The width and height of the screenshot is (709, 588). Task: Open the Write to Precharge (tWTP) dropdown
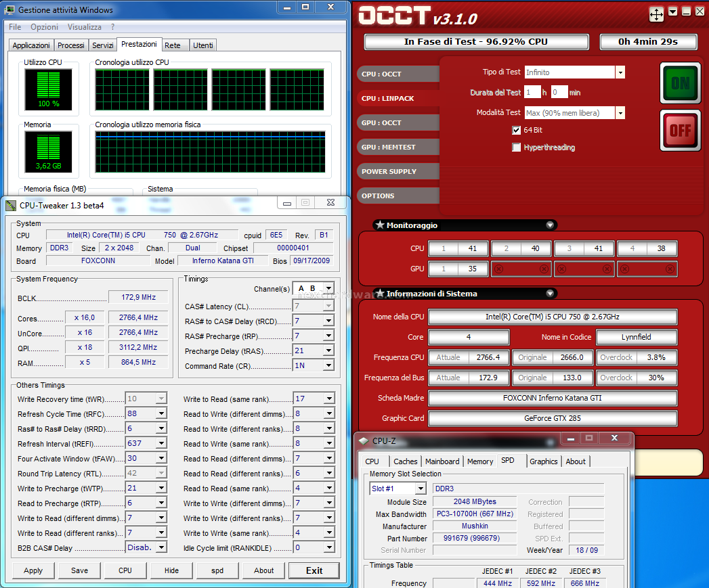tap(161, 488)
